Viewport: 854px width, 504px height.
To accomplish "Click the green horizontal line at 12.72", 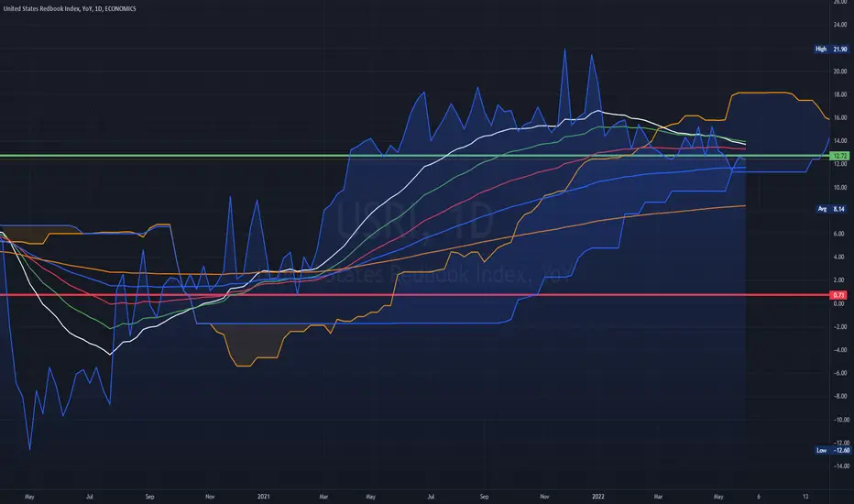I will pyautogui.click(x=416, y=156).
